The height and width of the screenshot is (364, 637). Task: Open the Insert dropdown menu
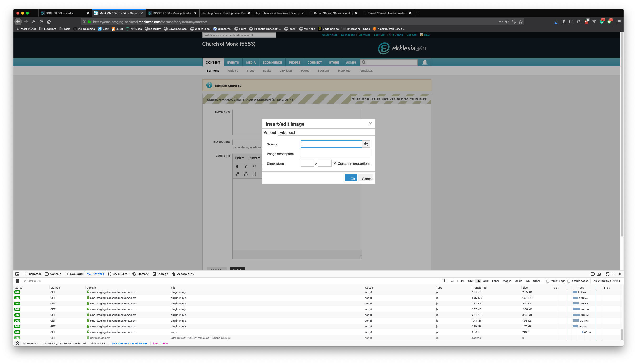tap(254, 158)
